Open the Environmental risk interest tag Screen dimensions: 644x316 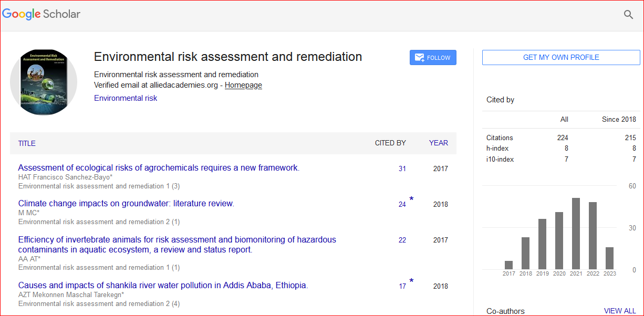126,98
